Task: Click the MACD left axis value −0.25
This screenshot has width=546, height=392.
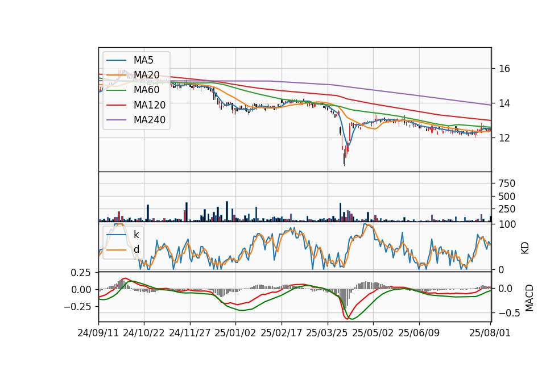Action: point(77,306)
